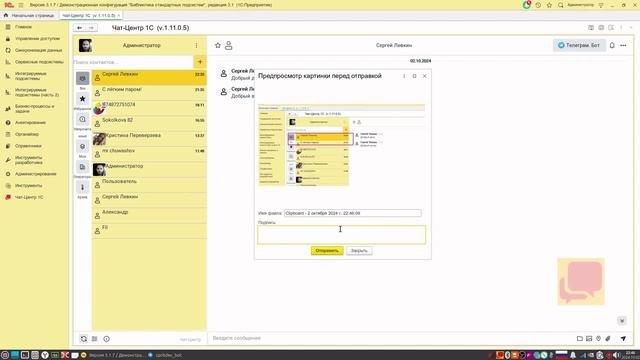
Task: Click Закрыть button in preview dialog
Action: [359, 251]
